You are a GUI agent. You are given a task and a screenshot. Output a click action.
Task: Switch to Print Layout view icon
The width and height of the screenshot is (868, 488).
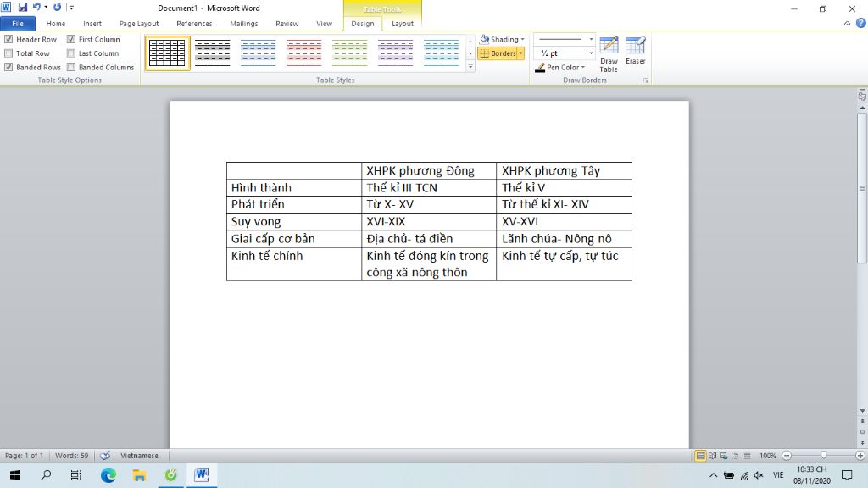pyautogui.click(x=700, y=456)
